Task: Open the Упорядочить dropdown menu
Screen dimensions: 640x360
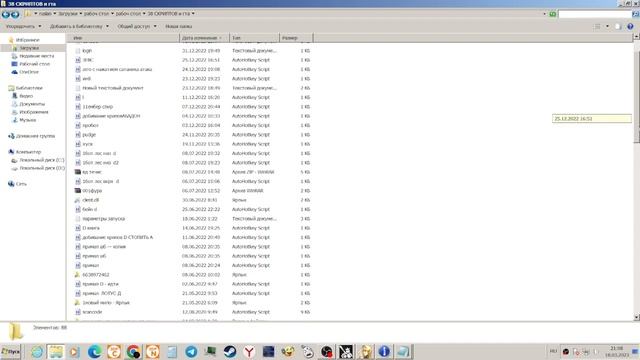Action: click(x=23, y=26)
